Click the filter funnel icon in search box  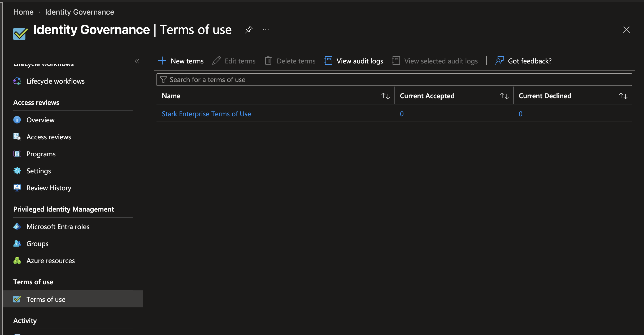(x=163, y=80)
